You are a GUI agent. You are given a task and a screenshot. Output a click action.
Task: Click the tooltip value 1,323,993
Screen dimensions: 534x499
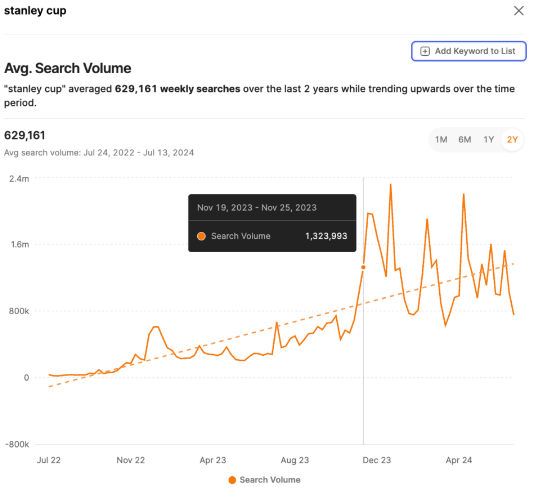click(x=326, y=236)
